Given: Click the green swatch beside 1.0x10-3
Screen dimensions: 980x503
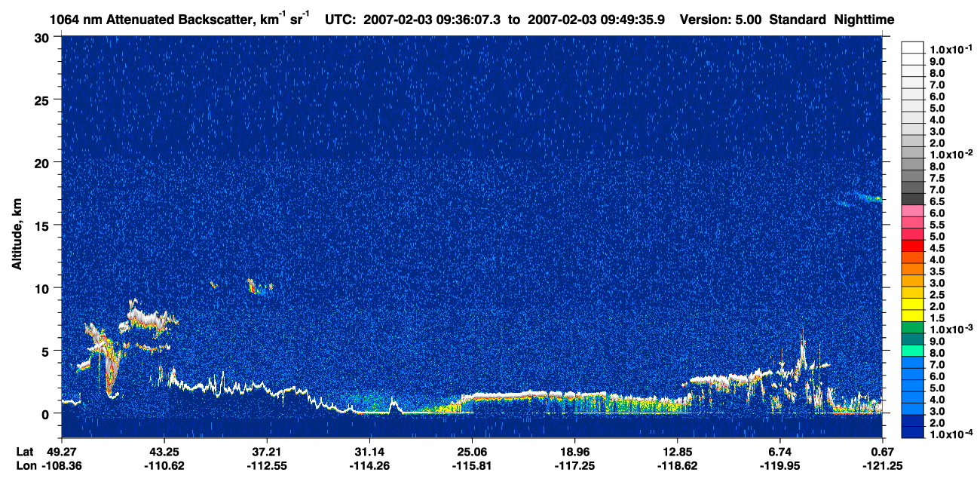Looking at the screenshot, I should pos(912,329).
